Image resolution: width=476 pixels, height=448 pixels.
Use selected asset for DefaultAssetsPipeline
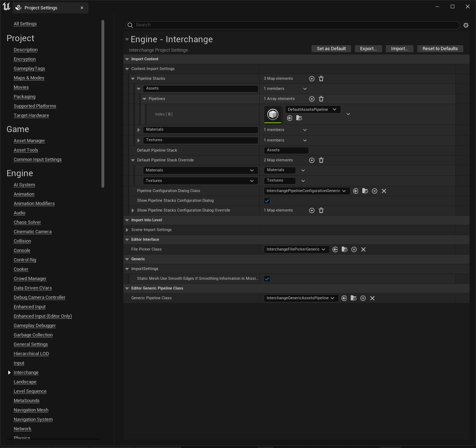290,118
